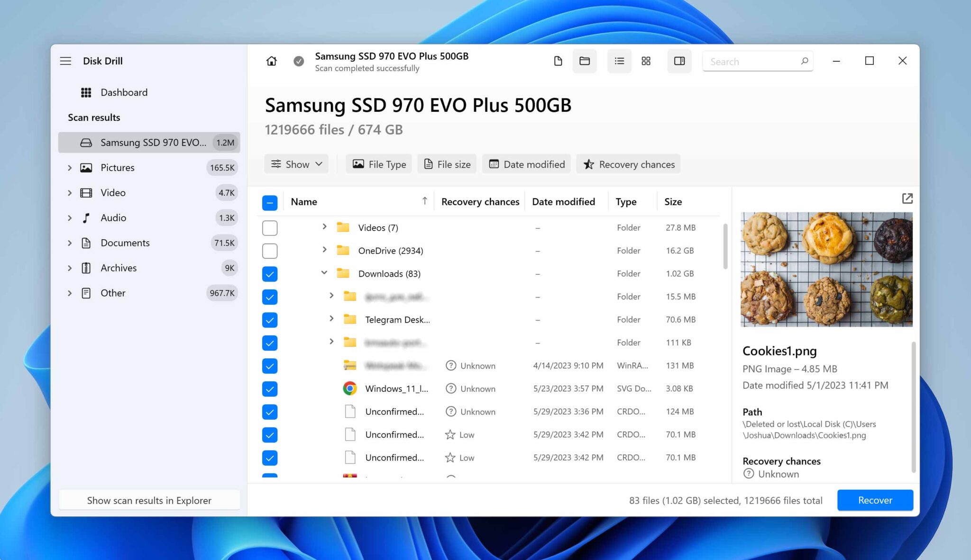Select the Pictures category in the sidebar
971x560 pixels.
(117, 167)
